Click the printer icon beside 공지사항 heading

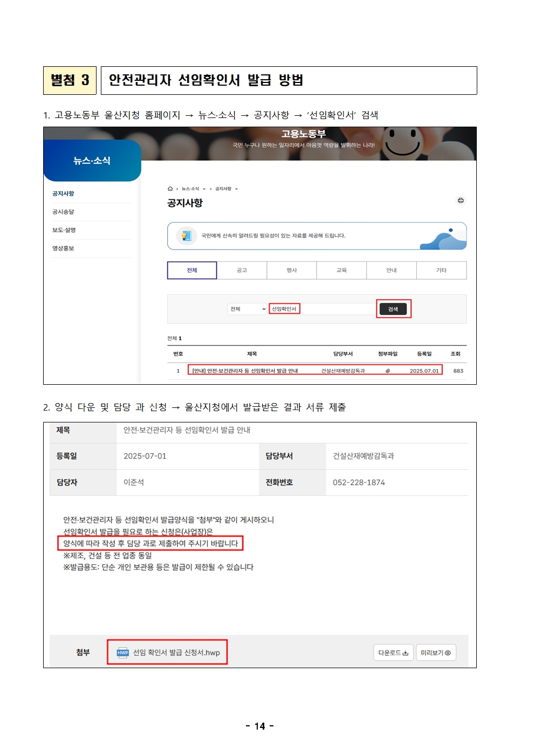461,200
